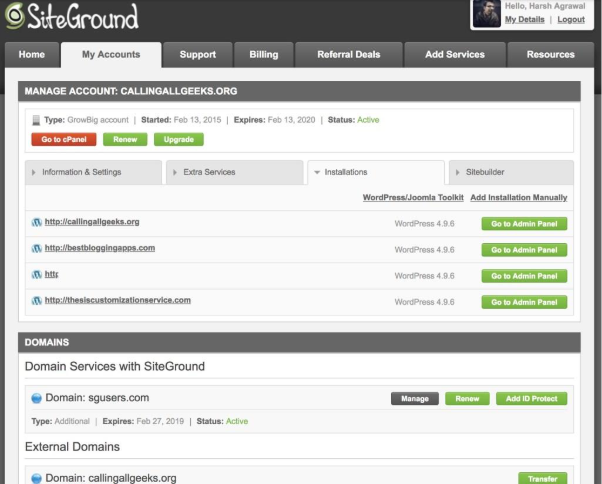The width and height of the screenshot is (602, 484).
Task: Click 'Domain Services with SiteGround' heading
Action: click(x=114, y=367)
